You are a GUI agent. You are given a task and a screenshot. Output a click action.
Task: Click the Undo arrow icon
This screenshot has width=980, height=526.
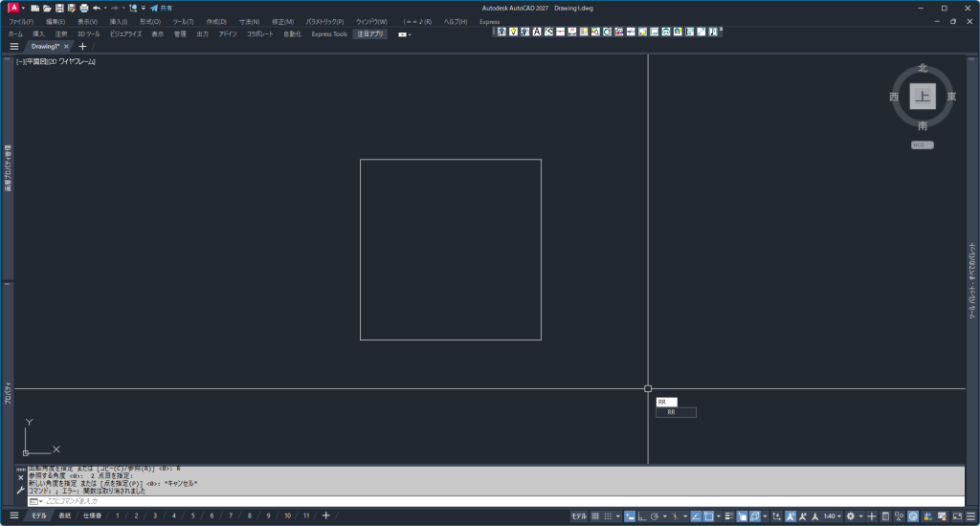(x=97, y=8)
